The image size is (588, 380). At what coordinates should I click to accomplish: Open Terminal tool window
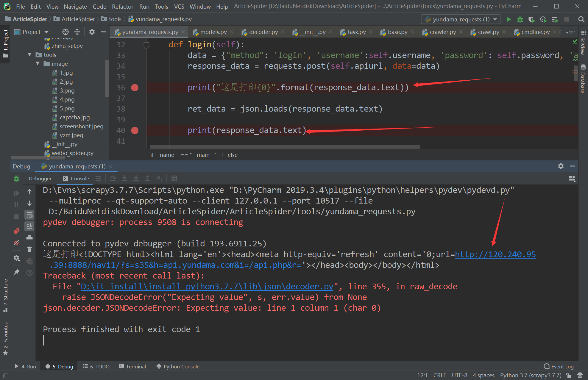pos(132,367)
